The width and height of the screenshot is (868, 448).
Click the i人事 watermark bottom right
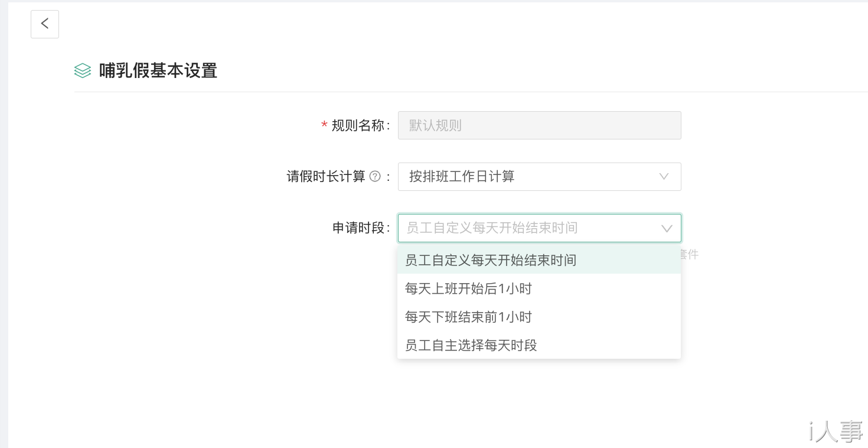[x=834, y=432]
